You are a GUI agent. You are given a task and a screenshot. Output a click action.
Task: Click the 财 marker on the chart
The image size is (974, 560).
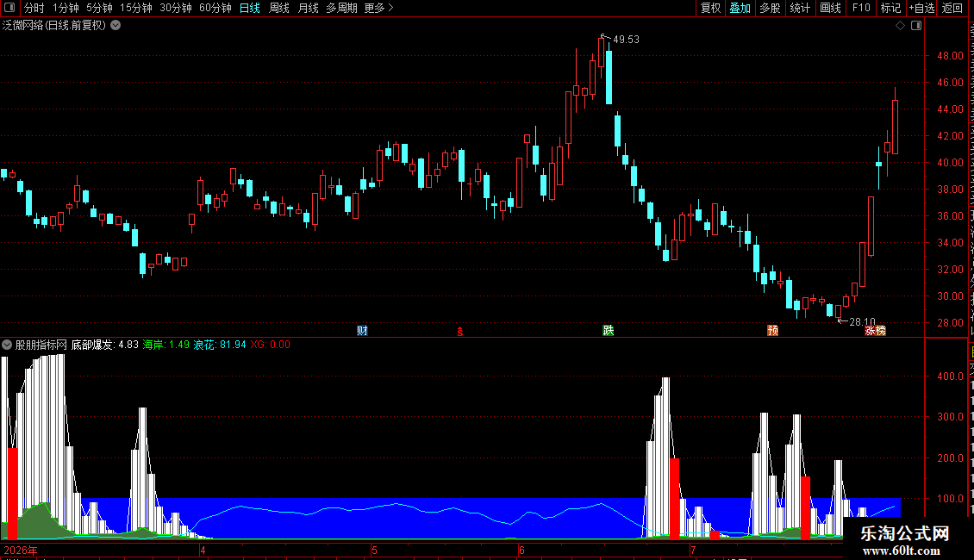(362, 330)
